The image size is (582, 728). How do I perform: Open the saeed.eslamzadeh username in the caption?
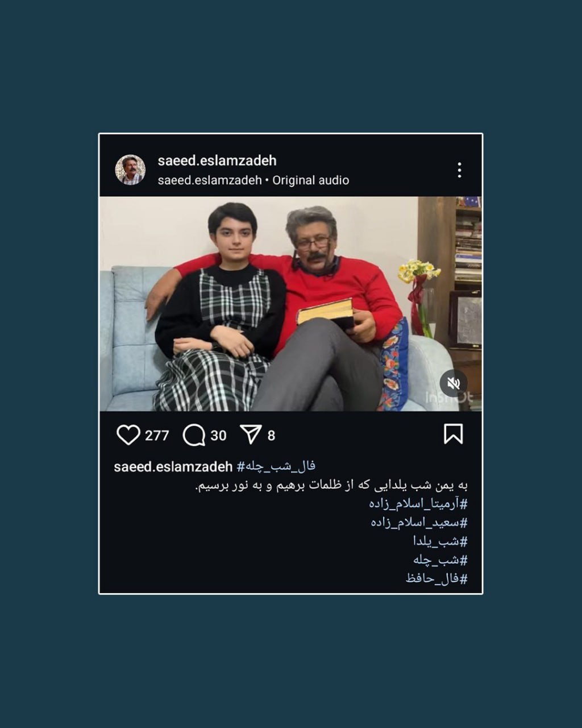tap(173, 467)
